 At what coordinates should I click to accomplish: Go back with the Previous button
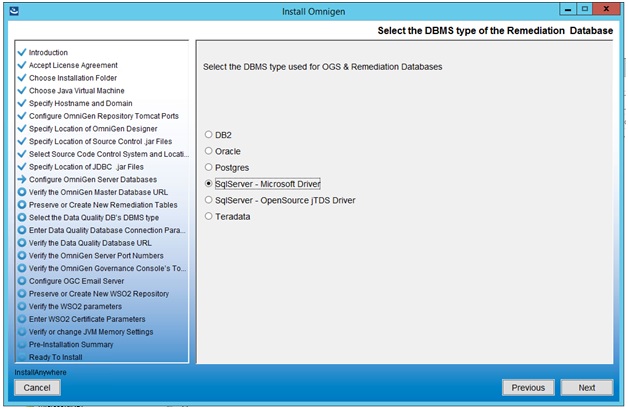(528, 388)
